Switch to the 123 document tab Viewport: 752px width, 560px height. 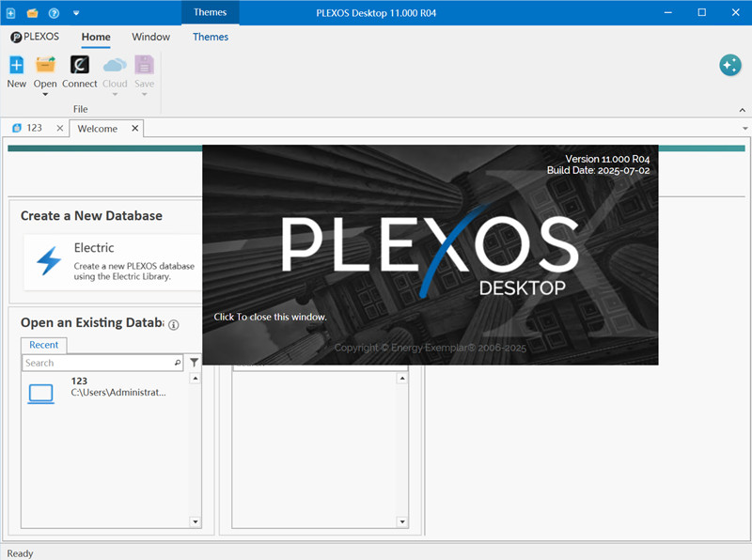coord(33,128)
